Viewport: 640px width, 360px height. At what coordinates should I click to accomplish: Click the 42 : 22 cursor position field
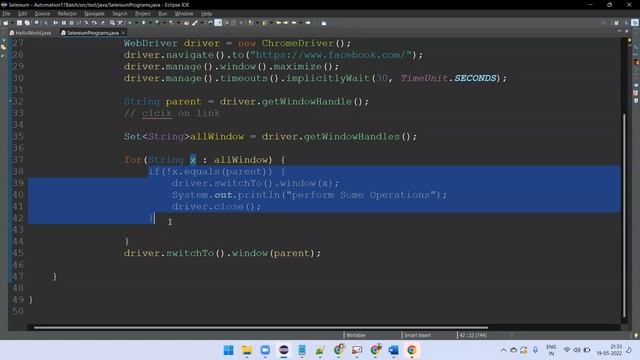473,335
